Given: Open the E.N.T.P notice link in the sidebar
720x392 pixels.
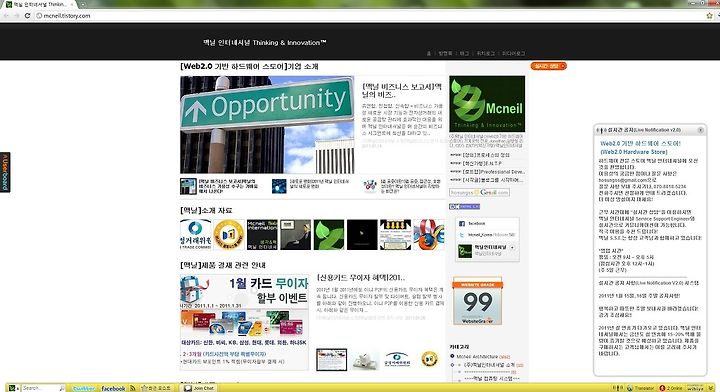Looking at the screenshot, I should click(x=482, y=163).
